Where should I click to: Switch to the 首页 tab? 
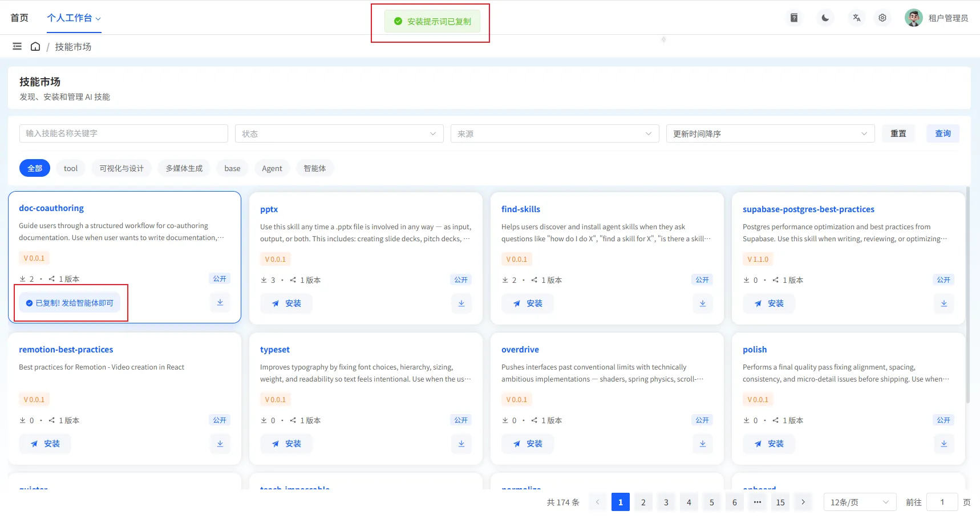point(19,18)
